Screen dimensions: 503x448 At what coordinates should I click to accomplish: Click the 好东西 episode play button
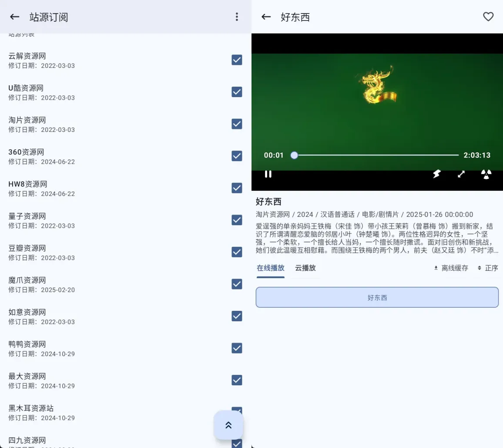tap(377, 297)
